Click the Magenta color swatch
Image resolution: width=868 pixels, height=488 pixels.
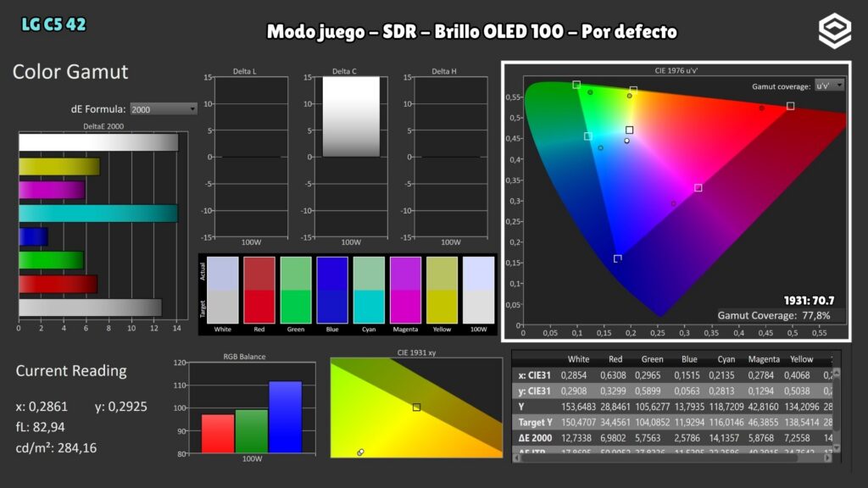coord(405,290)
